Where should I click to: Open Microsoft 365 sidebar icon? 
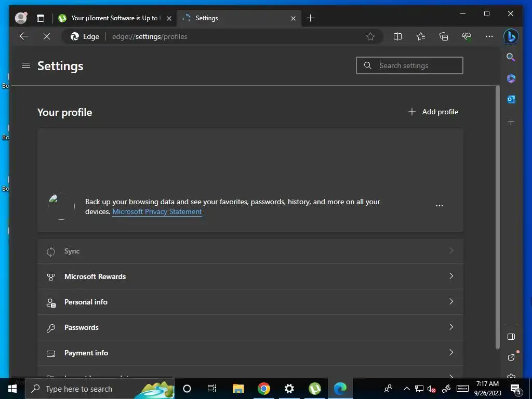[511, 78]
